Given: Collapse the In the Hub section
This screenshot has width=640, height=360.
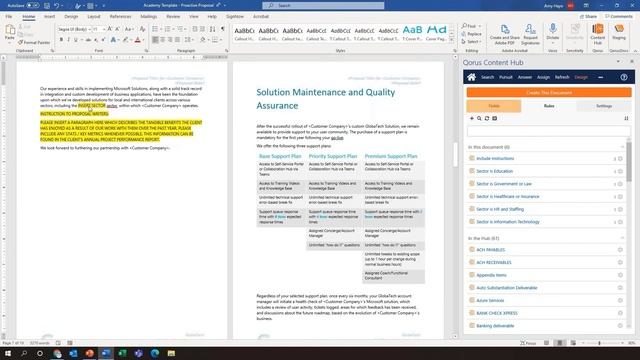Looking at the screenshot, I should [622, 238].
